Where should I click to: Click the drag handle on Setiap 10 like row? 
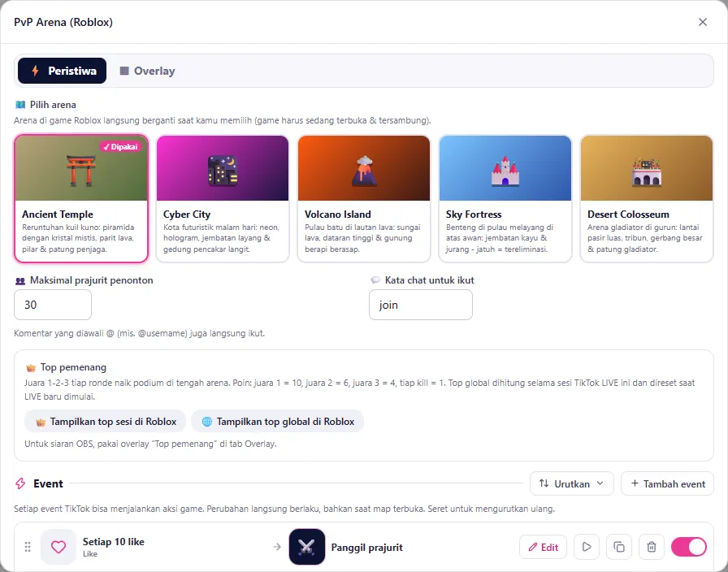click(x=28, y=547)
